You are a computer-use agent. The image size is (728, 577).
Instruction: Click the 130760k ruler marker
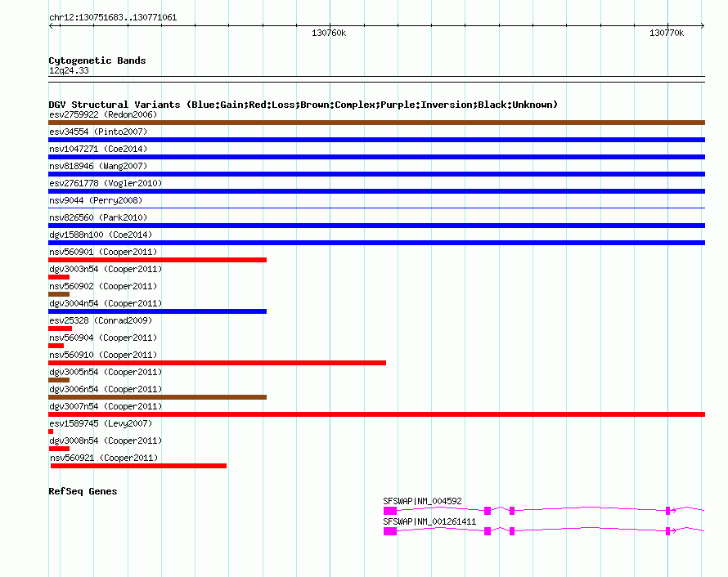(329, 33)
